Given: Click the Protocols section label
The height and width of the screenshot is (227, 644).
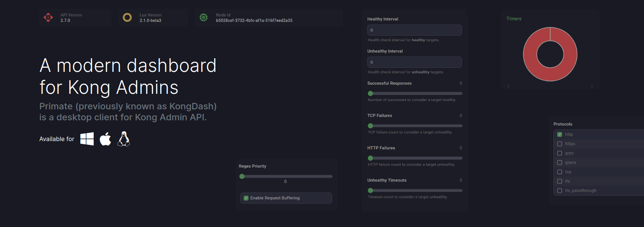Looking at the screenshot, I should [563, 124].
